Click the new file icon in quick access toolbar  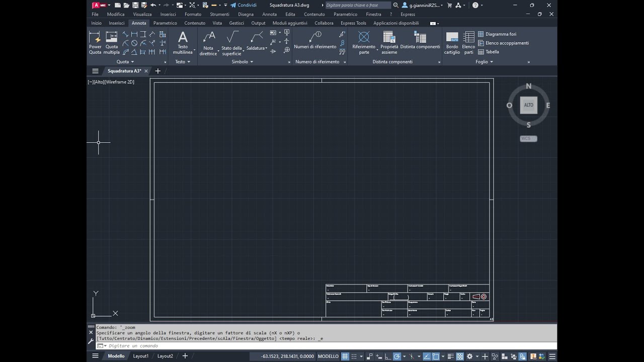[117, 5]
